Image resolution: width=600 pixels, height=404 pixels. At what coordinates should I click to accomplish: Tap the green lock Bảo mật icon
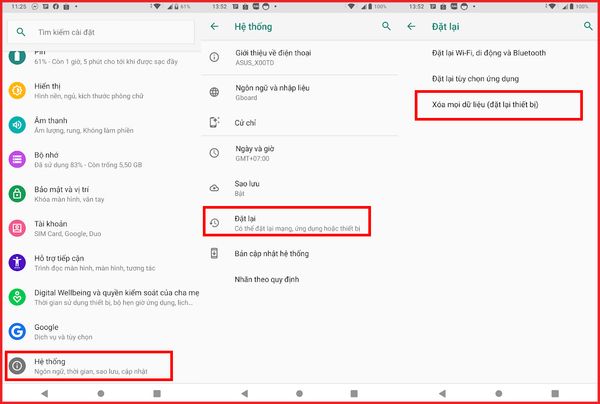(x=17, y=194)
